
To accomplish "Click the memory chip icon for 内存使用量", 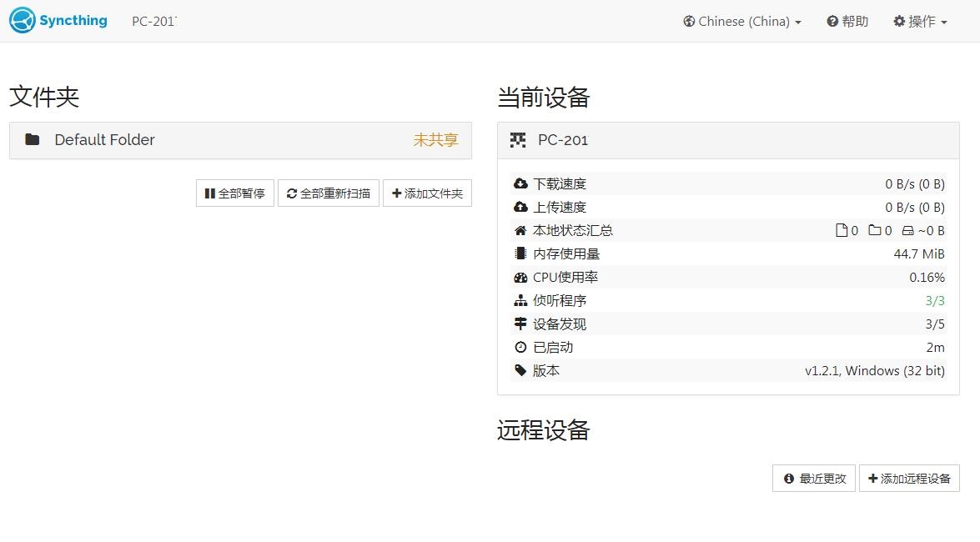I will click(x=520, y=253).
